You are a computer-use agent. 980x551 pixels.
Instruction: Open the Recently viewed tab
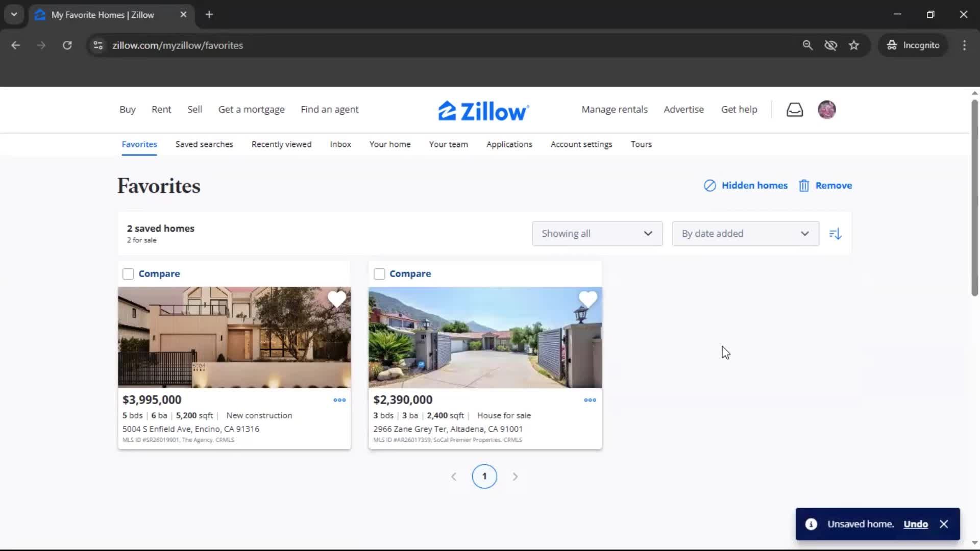click(x=281, y=144)
